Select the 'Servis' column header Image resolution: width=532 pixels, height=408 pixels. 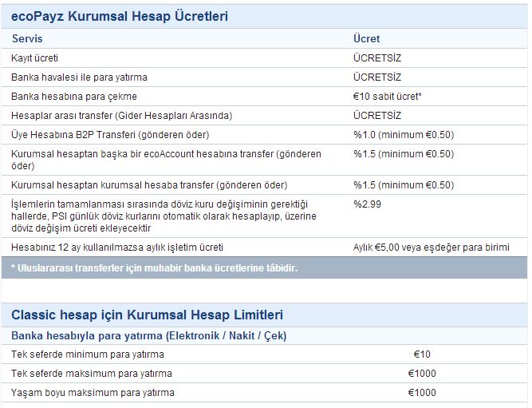point(27,39)
